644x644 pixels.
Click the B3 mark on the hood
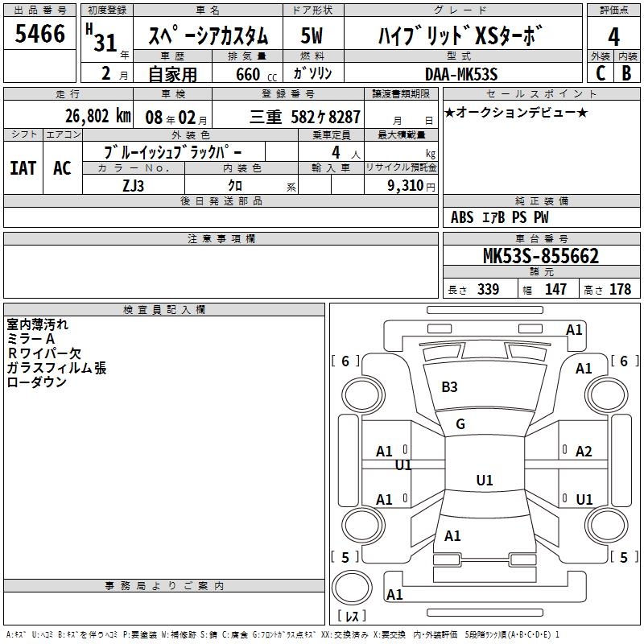449,387
